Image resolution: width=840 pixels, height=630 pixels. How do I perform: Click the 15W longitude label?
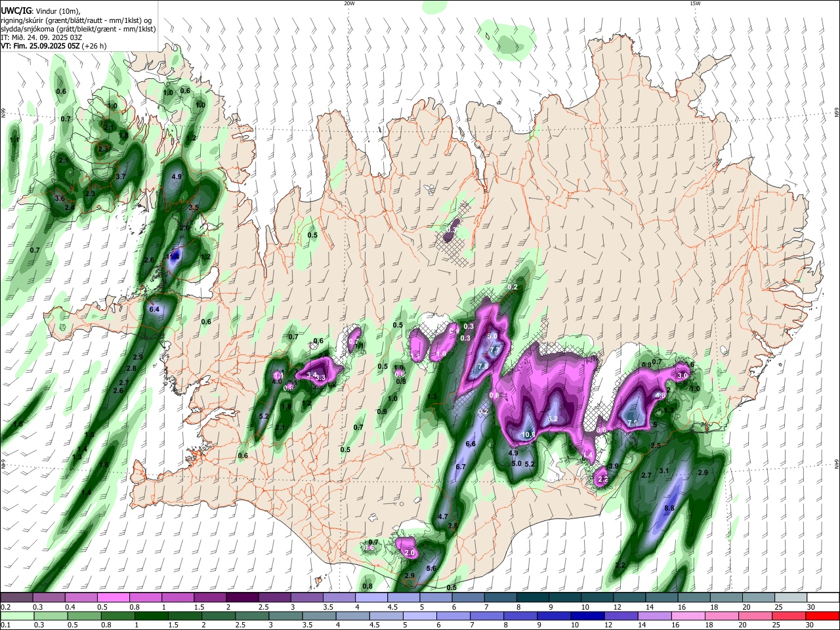tap(696, 3)
